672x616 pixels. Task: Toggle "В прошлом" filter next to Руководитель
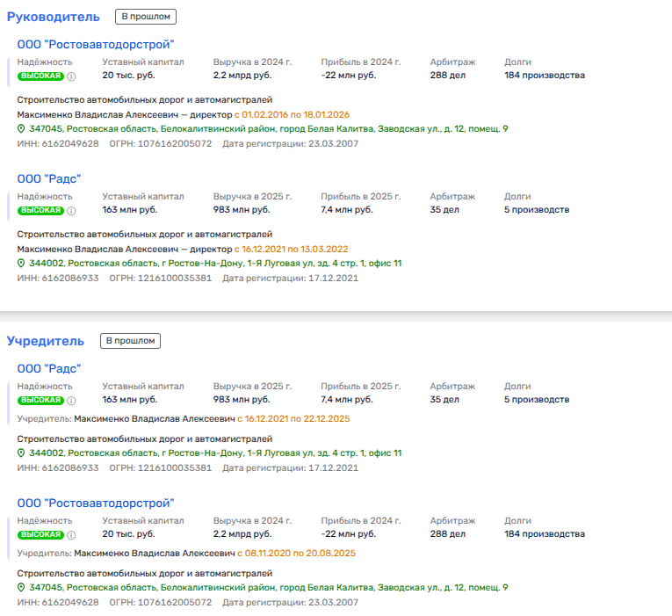click(146, 16)
